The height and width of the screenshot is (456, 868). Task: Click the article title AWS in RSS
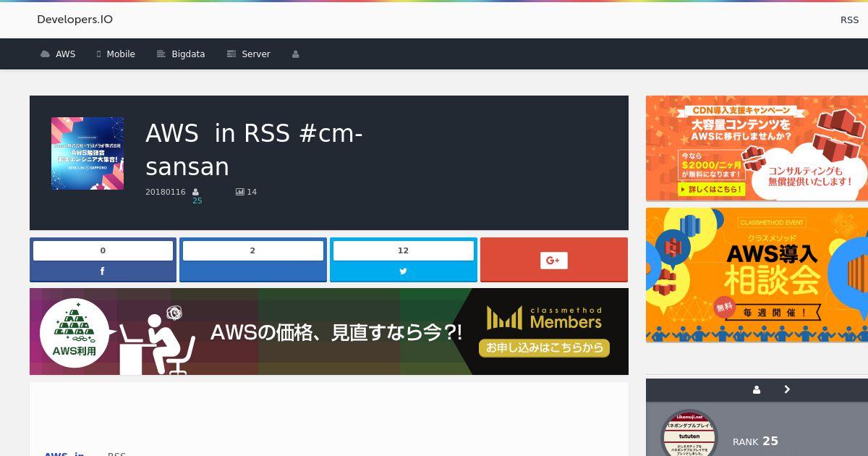click(x=254, y=150)
